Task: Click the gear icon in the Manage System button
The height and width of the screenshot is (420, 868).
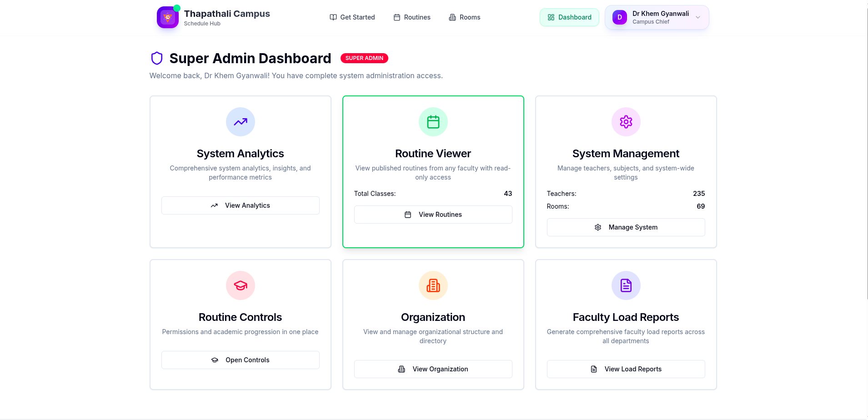Action: 598,227
